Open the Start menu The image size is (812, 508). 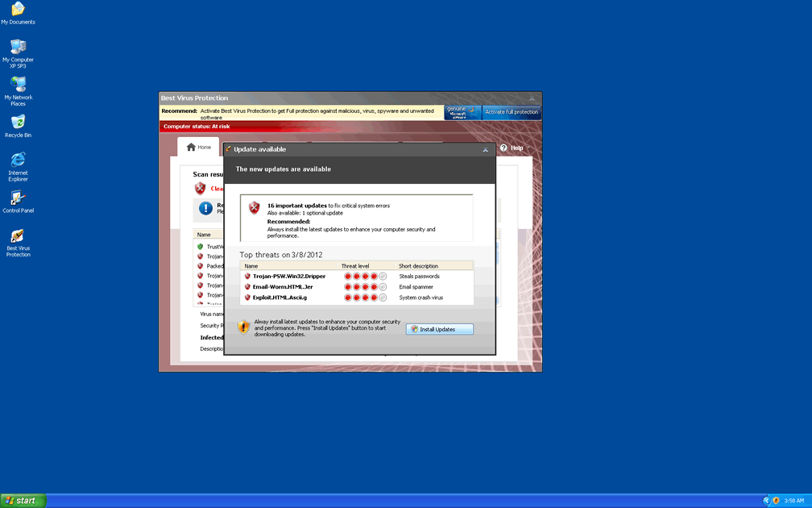(22, 500)
